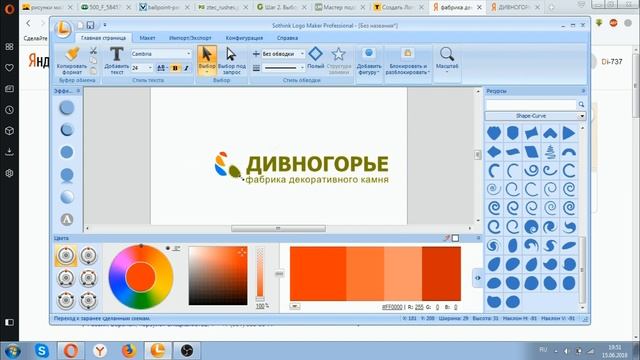Expand the quick access toolbar arrow

coord(105,25)
